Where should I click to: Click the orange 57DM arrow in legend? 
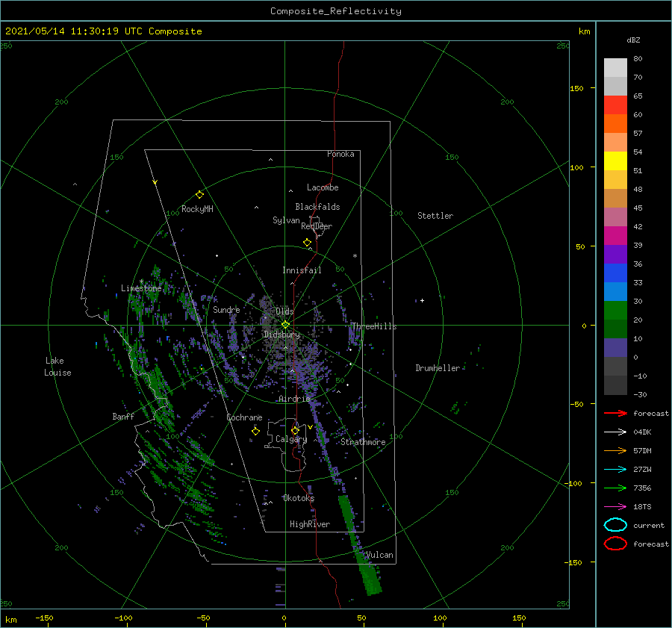point(615,450)
